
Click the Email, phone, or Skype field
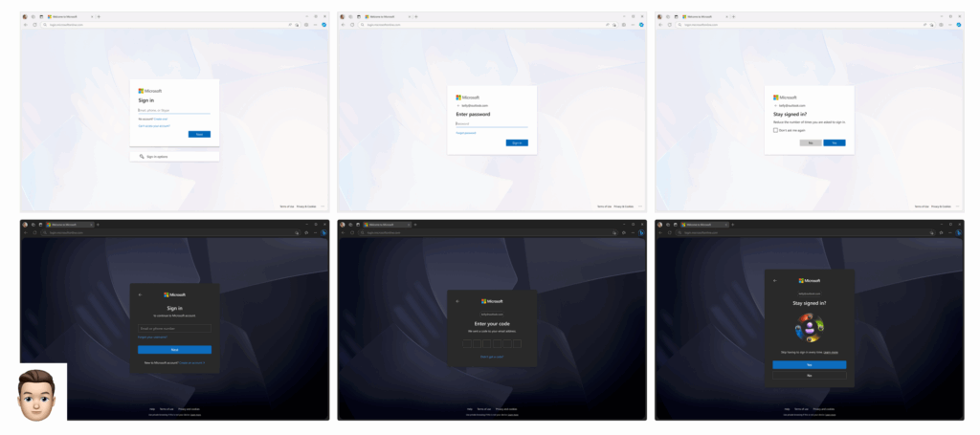pyautogui.click(x=173, y=110)
